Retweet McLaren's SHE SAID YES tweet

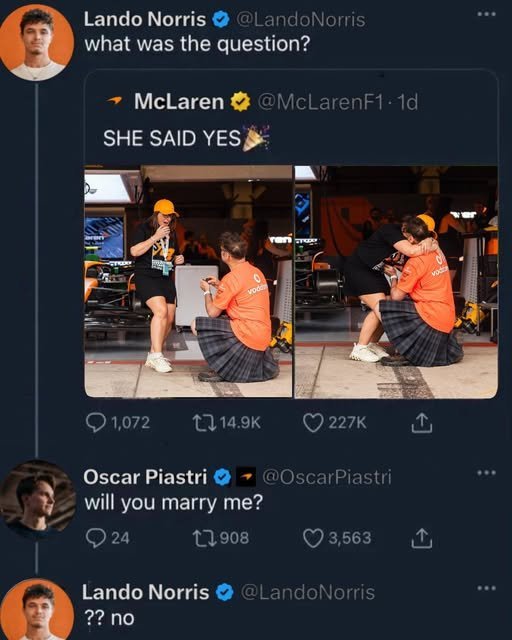tap(227, 423)
